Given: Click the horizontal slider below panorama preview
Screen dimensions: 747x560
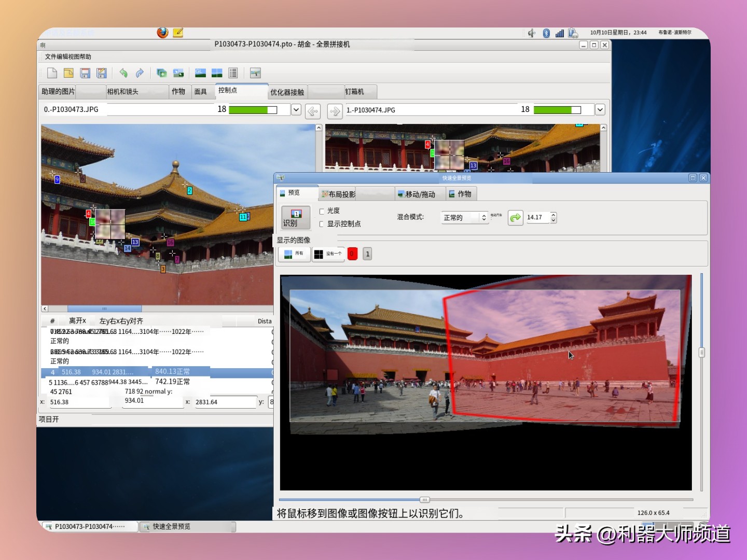Looking at the screenshot, I should pos(424,500).
